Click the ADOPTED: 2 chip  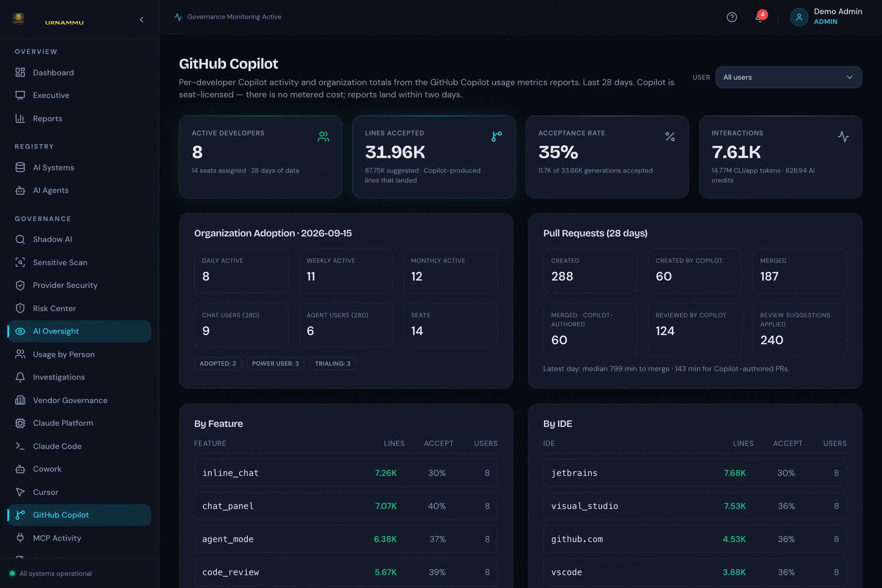point(218,364)
